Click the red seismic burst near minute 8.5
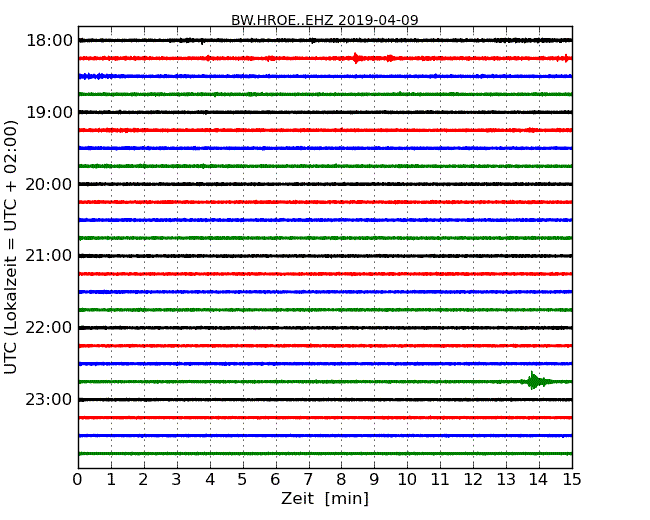Viewport: 650px width, 520px height. pyautogui.click(x=357, y=58)
